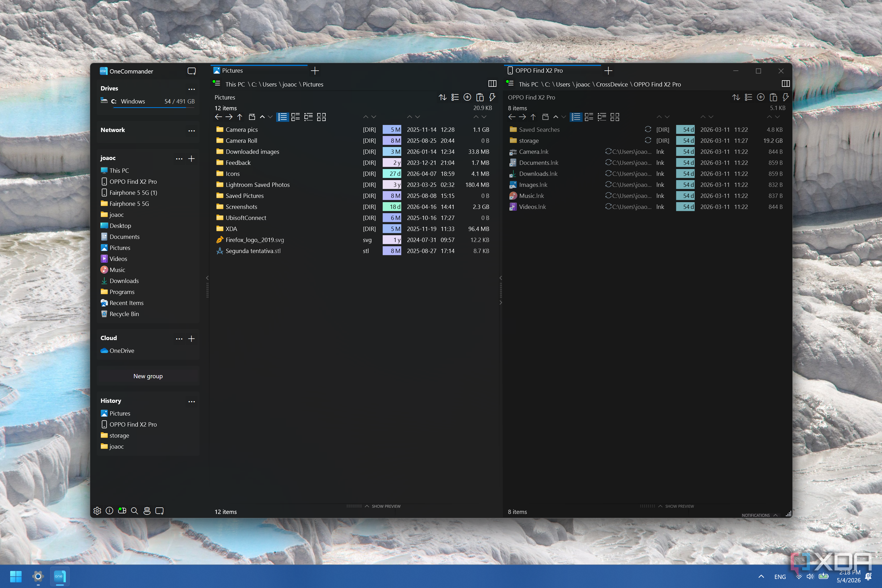Open search magnifier icon in bottom bar
The width and height of the screenshot is (882, 588).
pyautogui.click(x=134, y=511)
